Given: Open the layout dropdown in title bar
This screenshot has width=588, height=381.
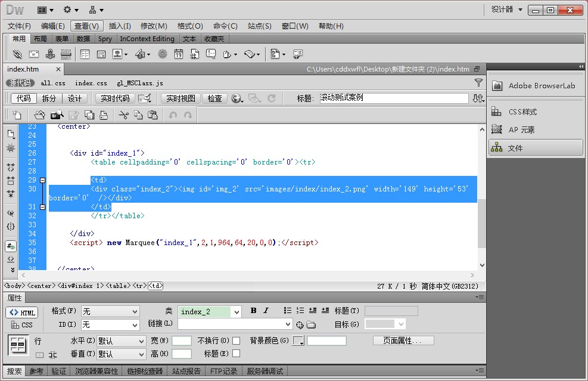Looking at the screenshot, I should 45,10.
